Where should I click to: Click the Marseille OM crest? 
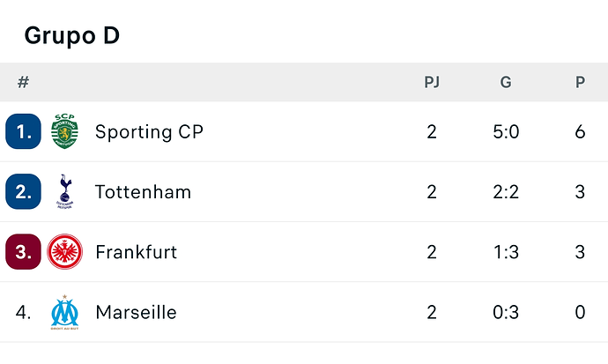[64, 312]
